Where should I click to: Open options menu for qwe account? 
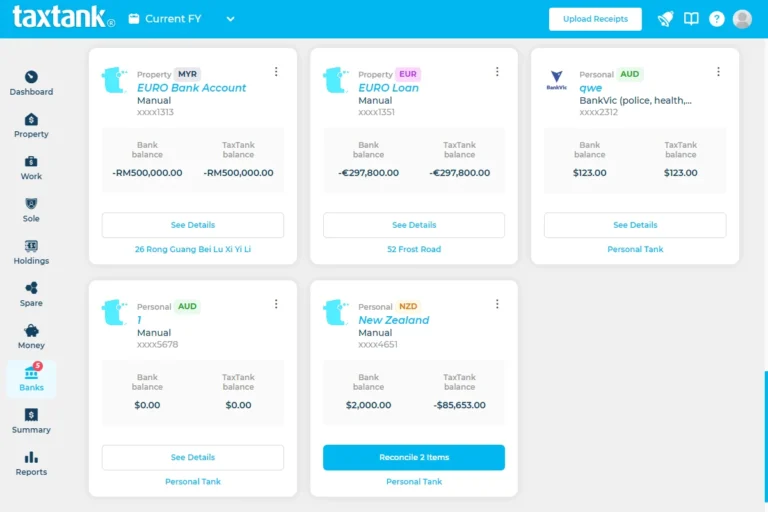click(x=719, y=72)
